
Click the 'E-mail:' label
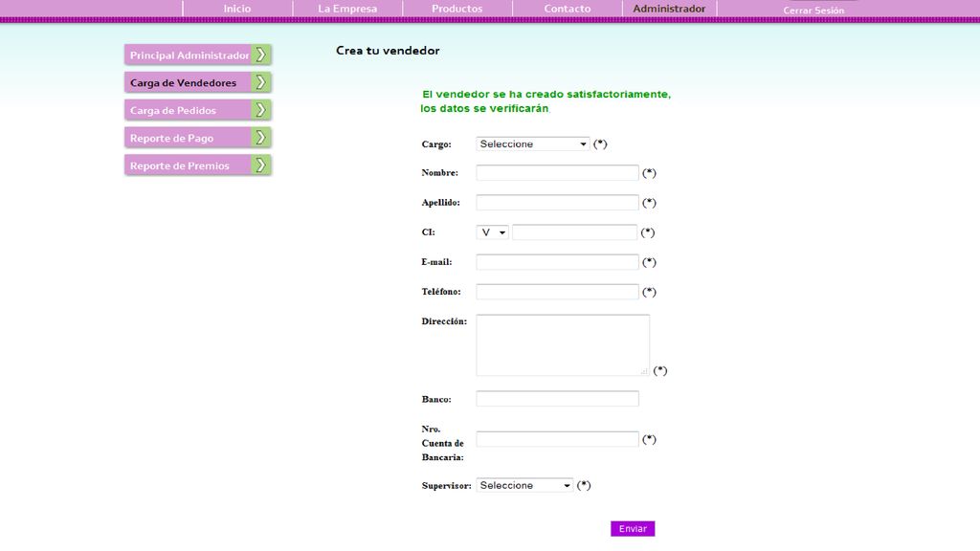(436, 262)
